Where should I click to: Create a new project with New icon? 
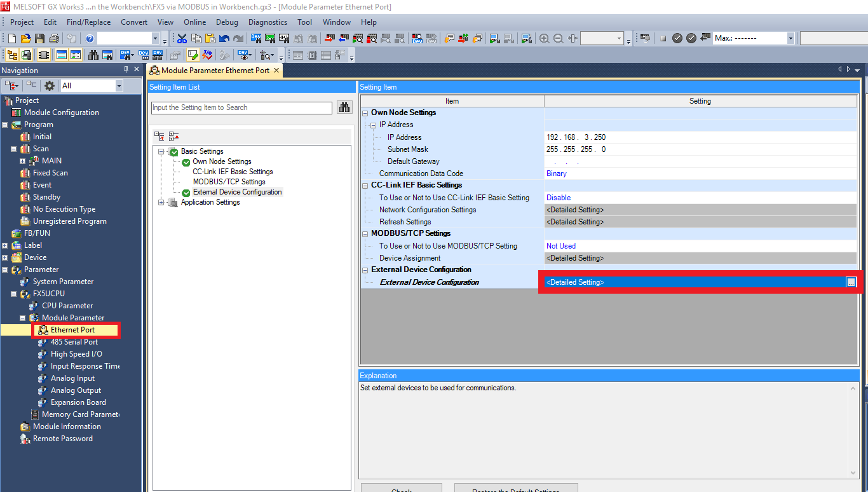(11, 38)
